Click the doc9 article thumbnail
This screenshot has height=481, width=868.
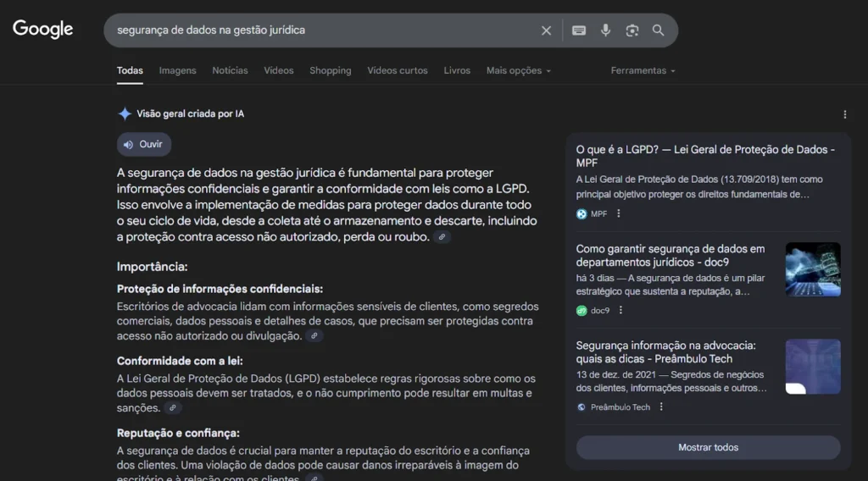pyautogui.click(x=813, y=269)
